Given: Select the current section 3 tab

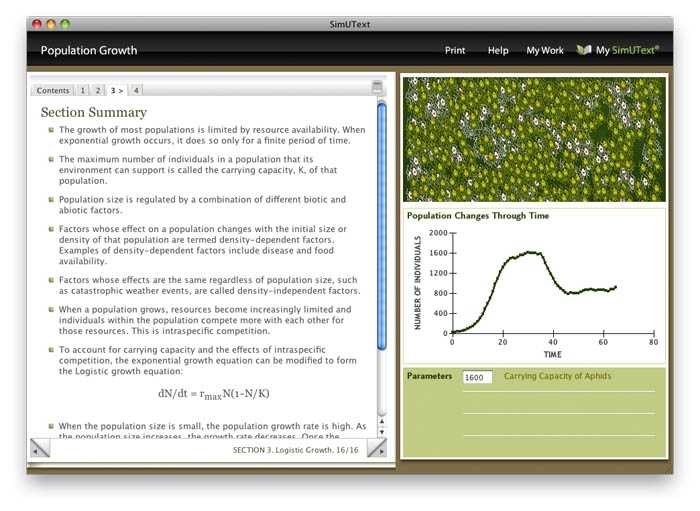Looking at the screenshot, I should click(117, 90).
